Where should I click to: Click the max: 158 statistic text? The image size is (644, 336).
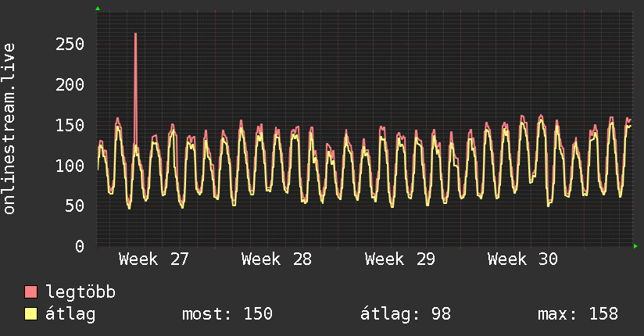click(x=578, y=314)
